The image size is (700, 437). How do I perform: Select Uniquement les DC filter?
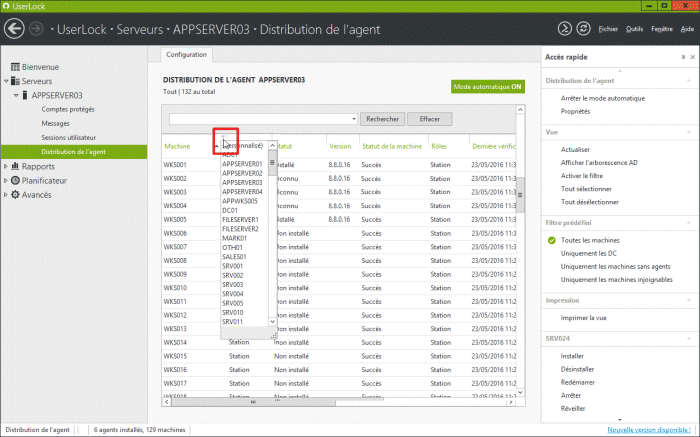589,254
